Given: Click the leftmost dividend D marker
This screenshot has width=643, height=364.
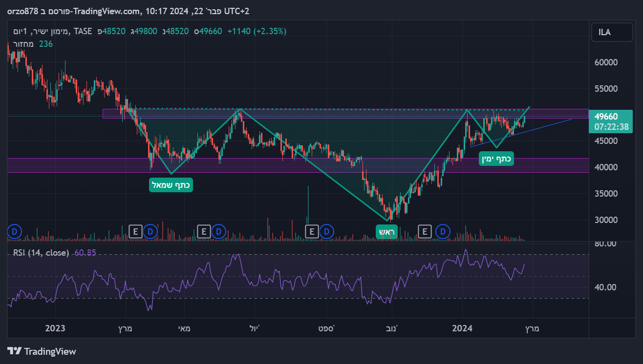Looking at the screenshot, I should point(15,231).
